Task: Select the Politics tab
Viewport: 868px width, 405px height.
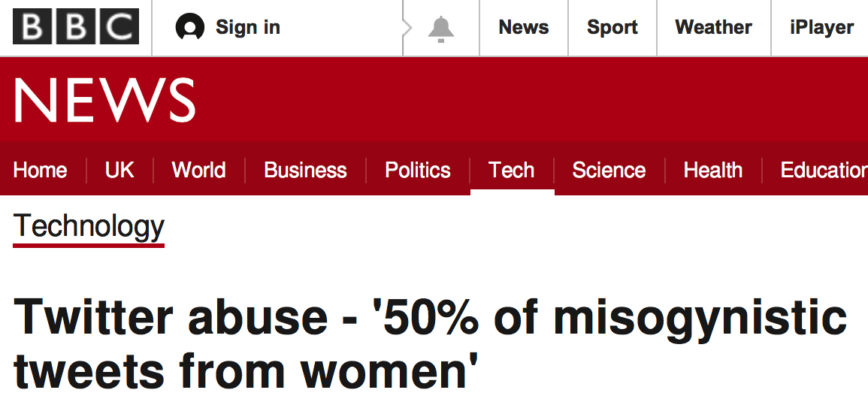Action: (418, 171)
